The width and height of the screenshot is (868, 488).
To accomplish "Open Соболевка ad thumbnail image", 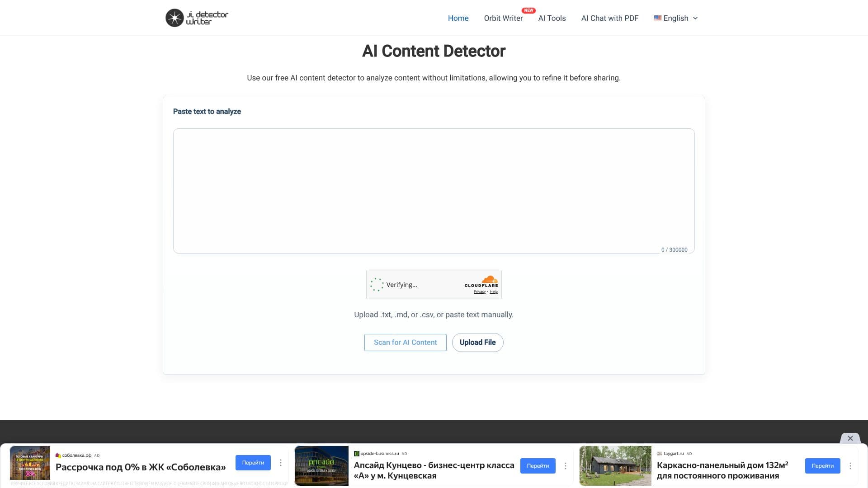I will tap(30, 463).
